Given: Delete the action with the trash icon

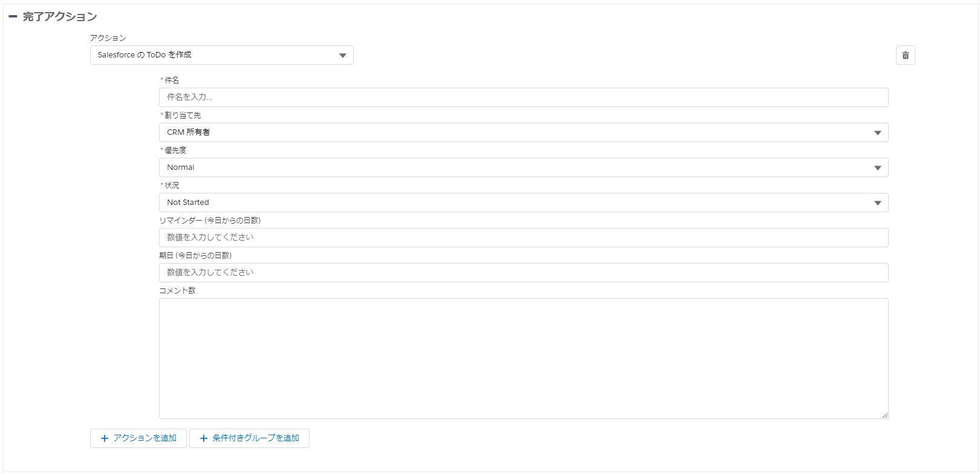Looking at the screenshot, I should tap(905, 55).
